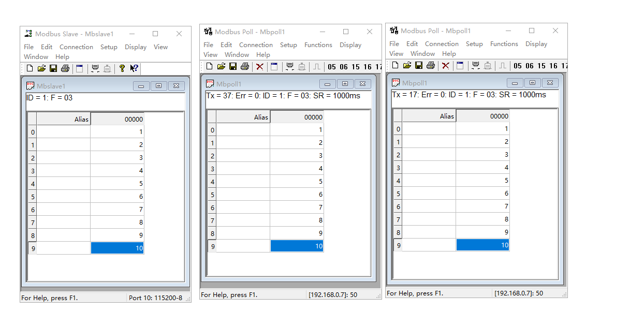The width and height of the screenshot is (644, 326).
Task: Click function 16 button in Modbus Poll Tx=37 window
Action: tap(368, 67)
